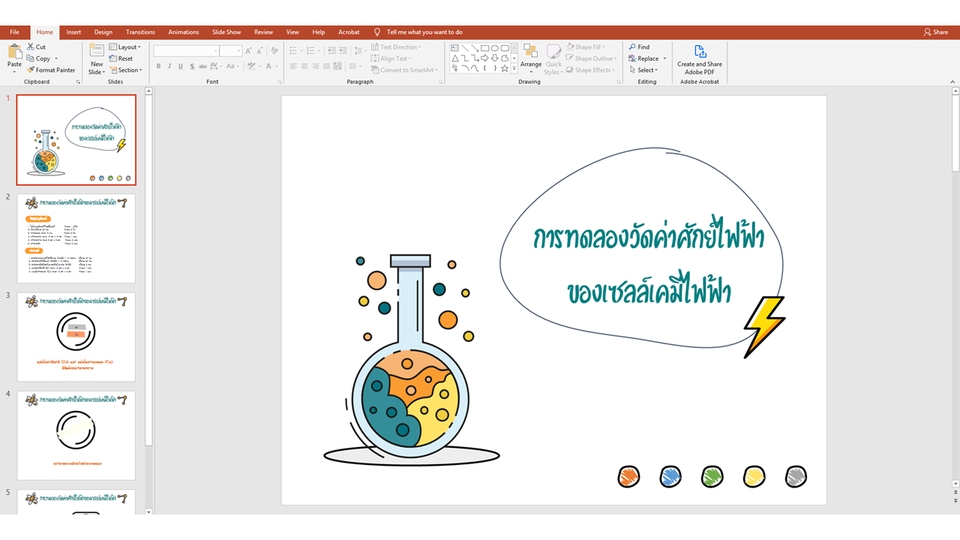Image resolution: width=960 pixels, height=540 pixels.
Task: Open Quick Styles gallery
Action: pyautogui.click(x=553, y=59)
